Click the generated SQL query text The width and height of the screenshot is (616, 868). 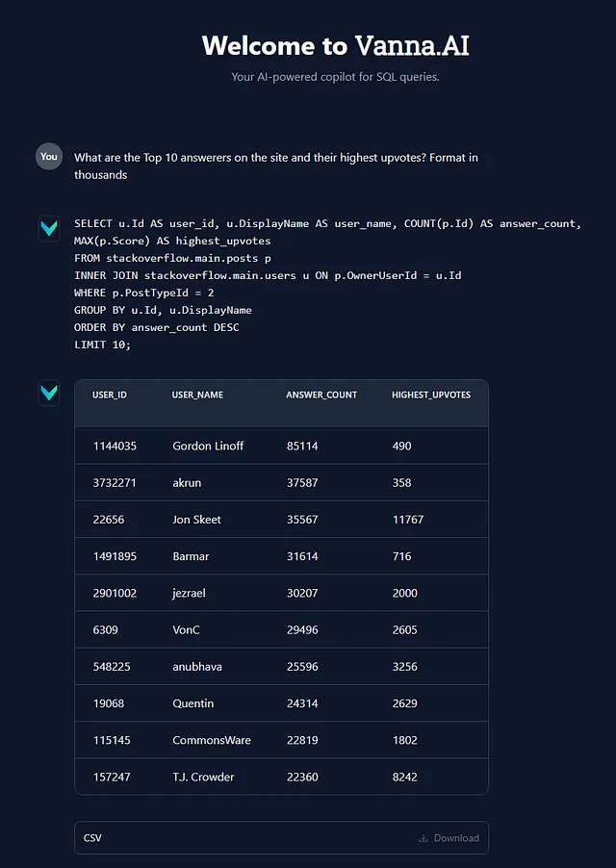tap(327, 284)
